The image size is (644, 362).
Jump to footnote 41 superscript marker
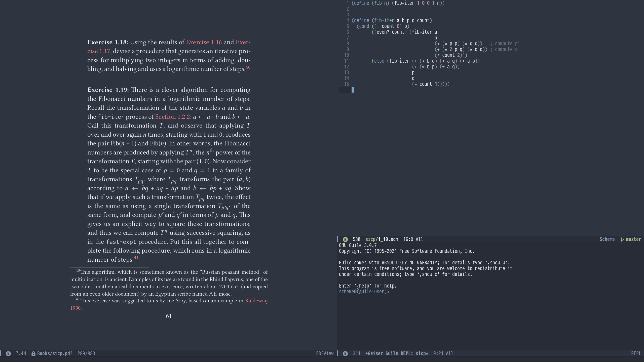136,258
